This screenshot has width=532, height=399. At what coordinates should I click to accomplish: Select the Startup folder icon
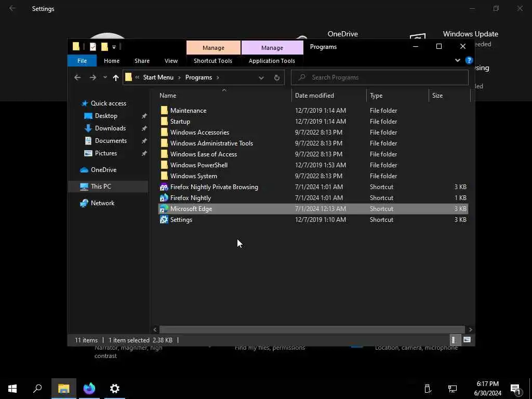(x=164, y=121)
